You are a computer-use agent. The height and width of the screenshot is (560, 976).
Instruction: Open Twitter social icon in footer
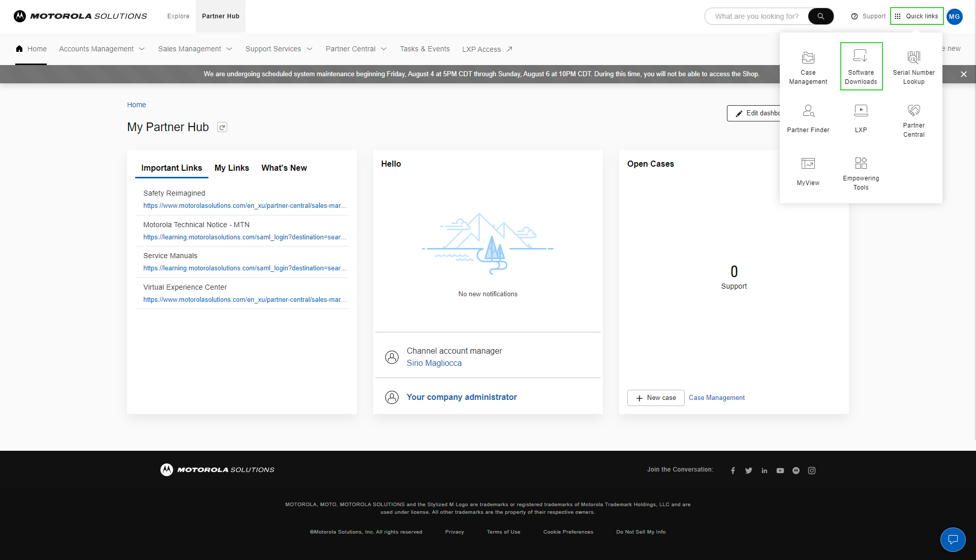(749, 471)
